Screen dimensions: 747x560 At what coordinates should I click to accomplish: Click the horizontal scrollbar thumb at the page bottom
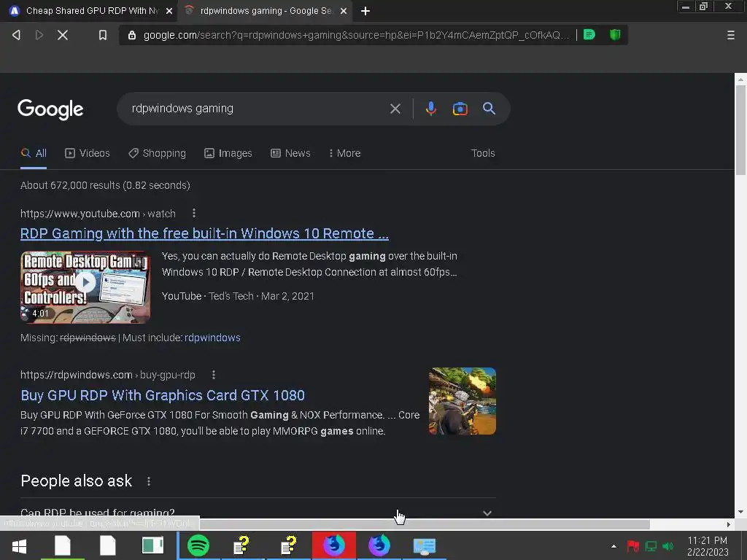click(424, 524)
